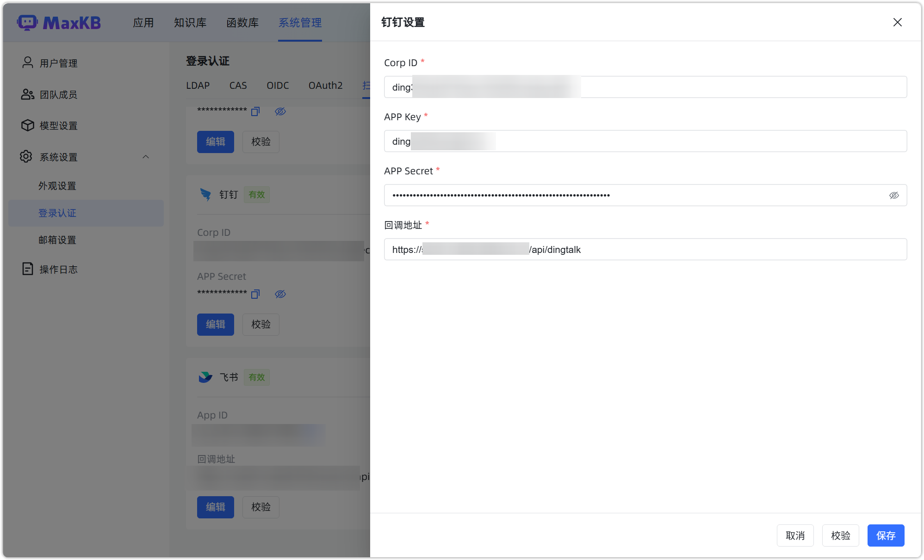Screen dimensions: 924x560
Task: Select the 用户管理 sidebar icon
Action: pos(27,62)
